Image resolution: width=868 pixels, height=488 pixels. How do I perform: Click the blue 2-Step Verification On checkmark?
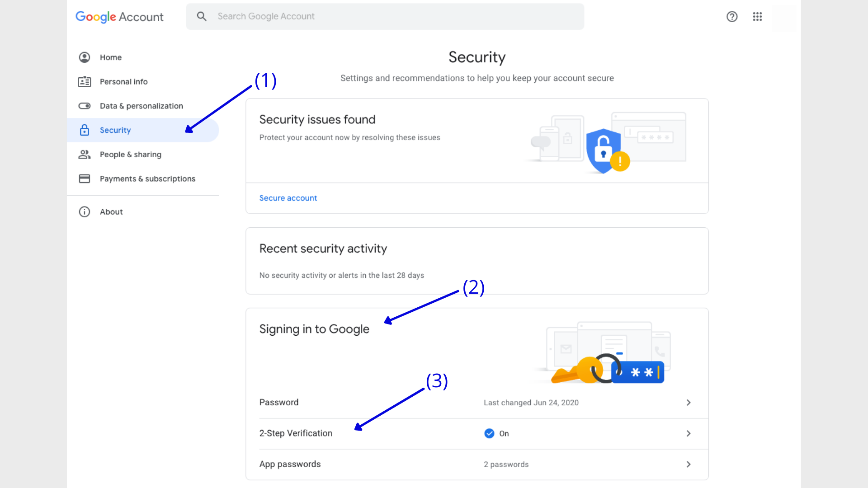[489, 433]
